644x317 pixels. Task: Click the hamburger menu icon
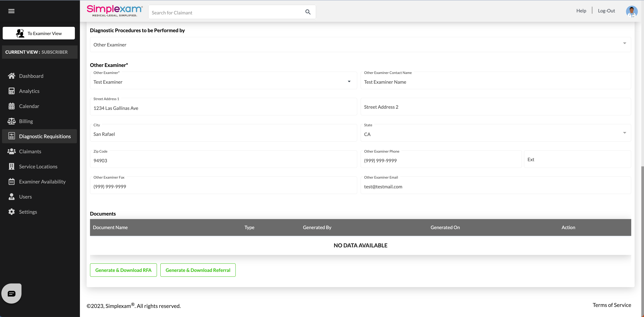[x=11, y=11]
